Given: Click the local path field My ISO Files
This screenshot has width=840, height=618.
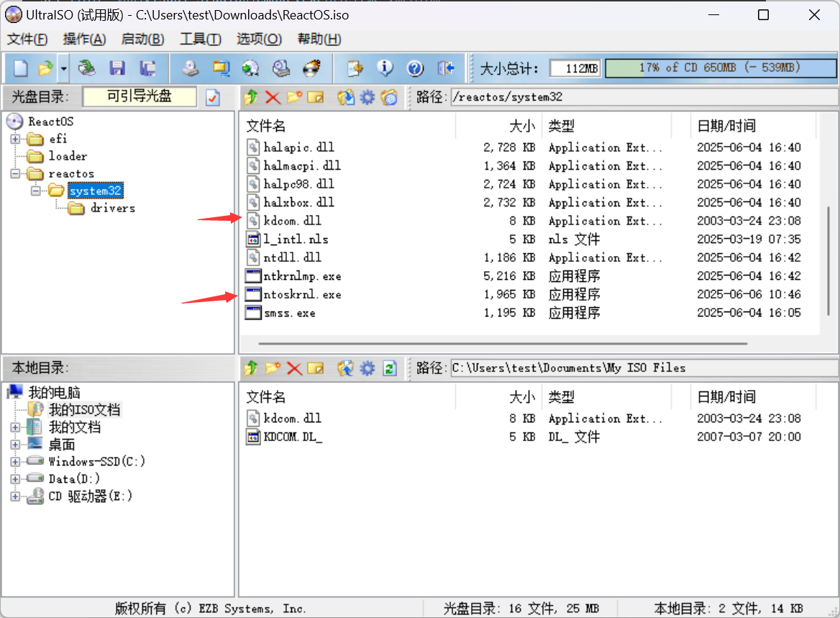Looking at the screenshot, I should tap(644, 368).
